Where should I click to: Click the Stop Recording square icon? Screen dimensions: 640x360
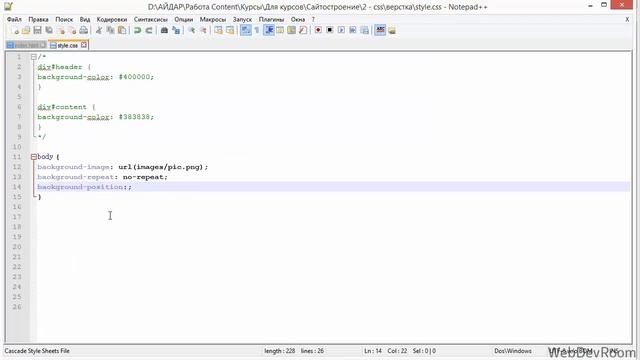(x=330, y=30)
